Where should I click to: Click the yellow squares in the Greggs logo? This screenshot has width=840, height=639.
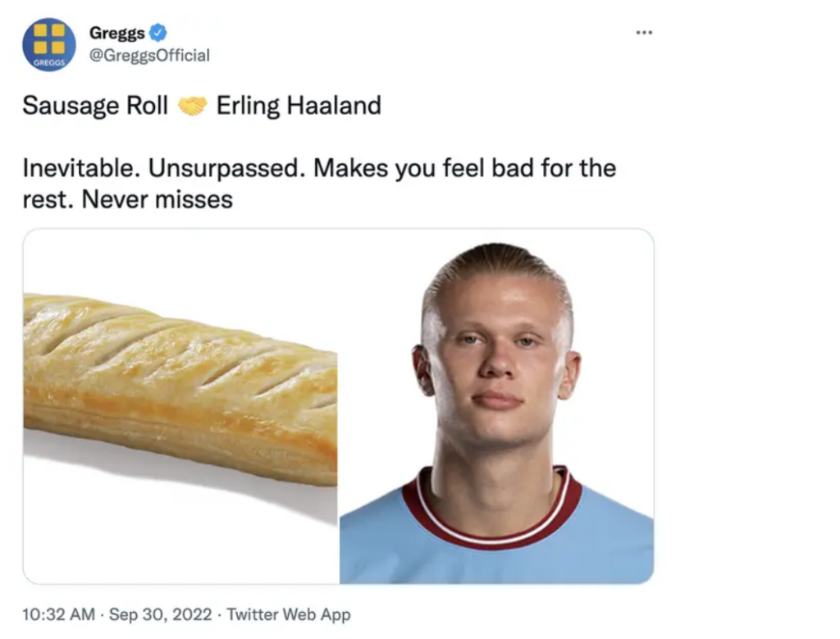click(49, 38)
